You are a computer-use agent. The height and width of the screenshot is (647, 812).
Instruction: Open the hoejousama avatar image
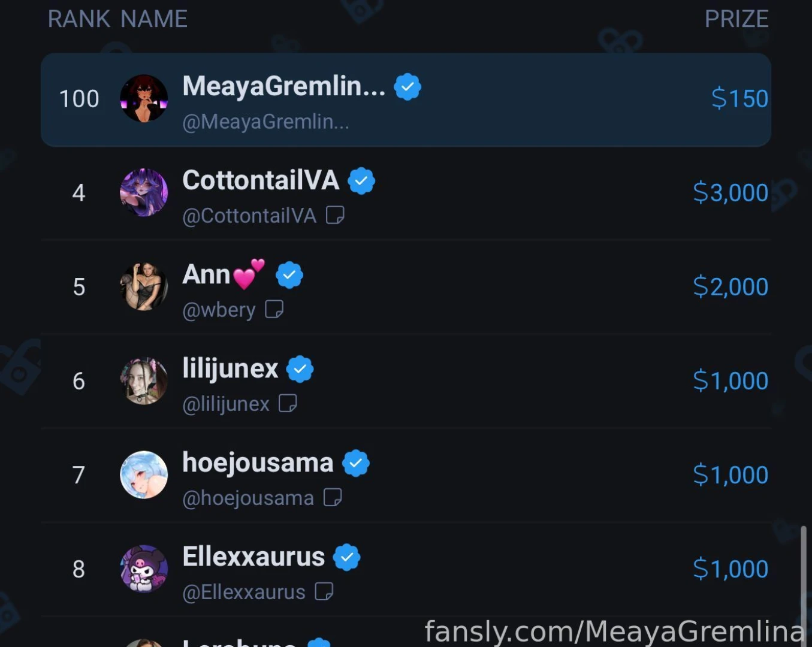(x=144, y=475)
